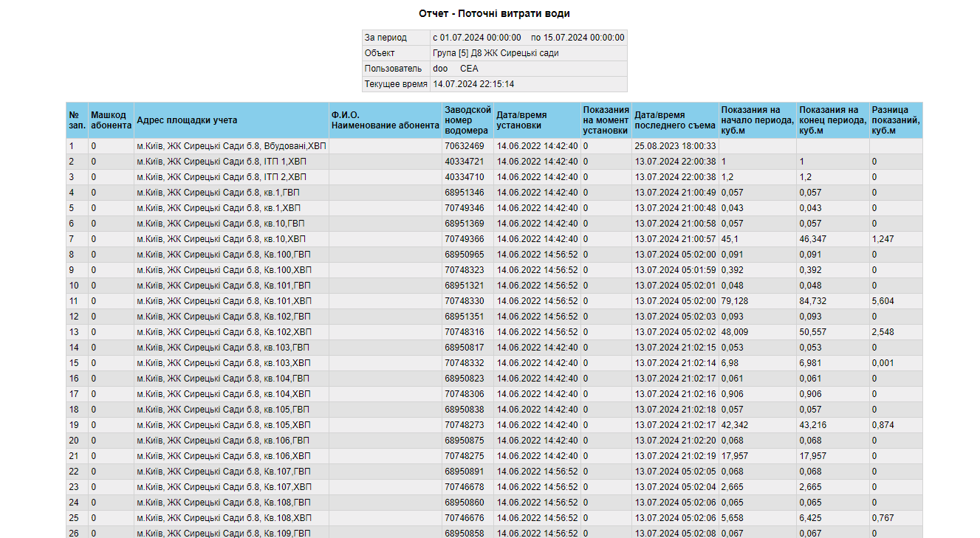980x538 pixels.
Task: Click the 'Адрес площадки учета' column header
Action: coord(231,120)
